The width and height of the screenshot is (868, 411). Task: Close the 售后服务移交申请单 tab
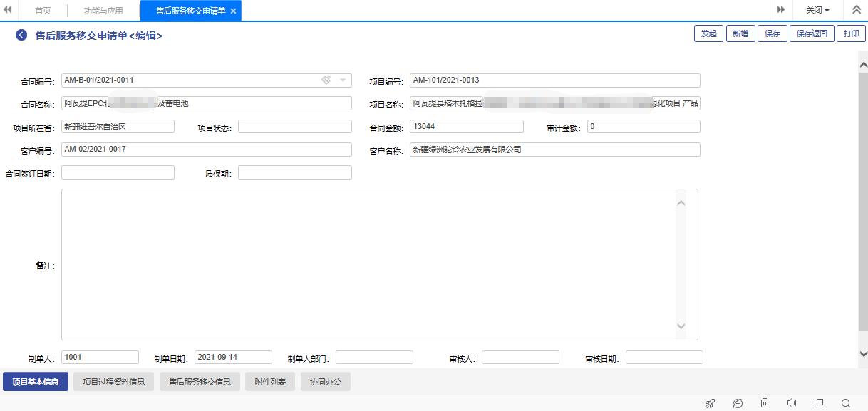click(233, 11)
